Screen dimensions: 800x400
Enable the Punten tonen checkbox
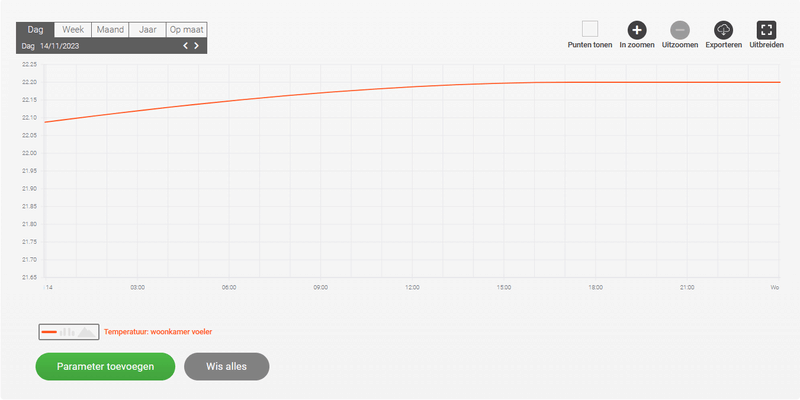[x=590, y=29]
